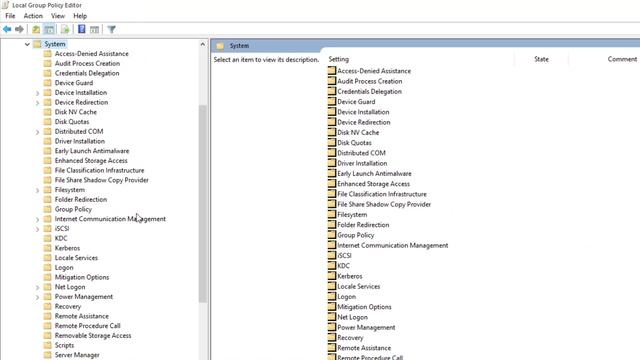The width and height of the screenshot is (640, 360).
Task: Click the Comment column header
Action: click(622, 59)
